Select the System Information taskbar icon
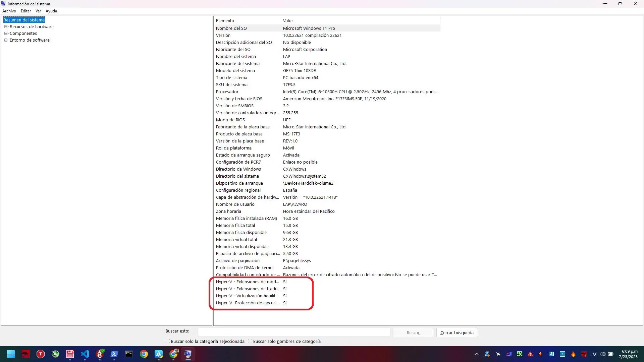 pyautogui.click(x=188, y=354)
